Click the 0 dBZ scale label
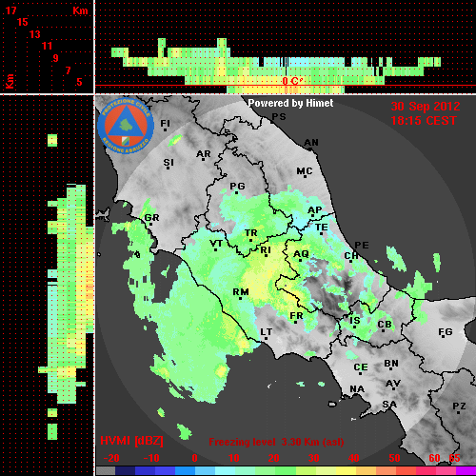Viewport: 476px width, 476px height. [x=194, y=458]
